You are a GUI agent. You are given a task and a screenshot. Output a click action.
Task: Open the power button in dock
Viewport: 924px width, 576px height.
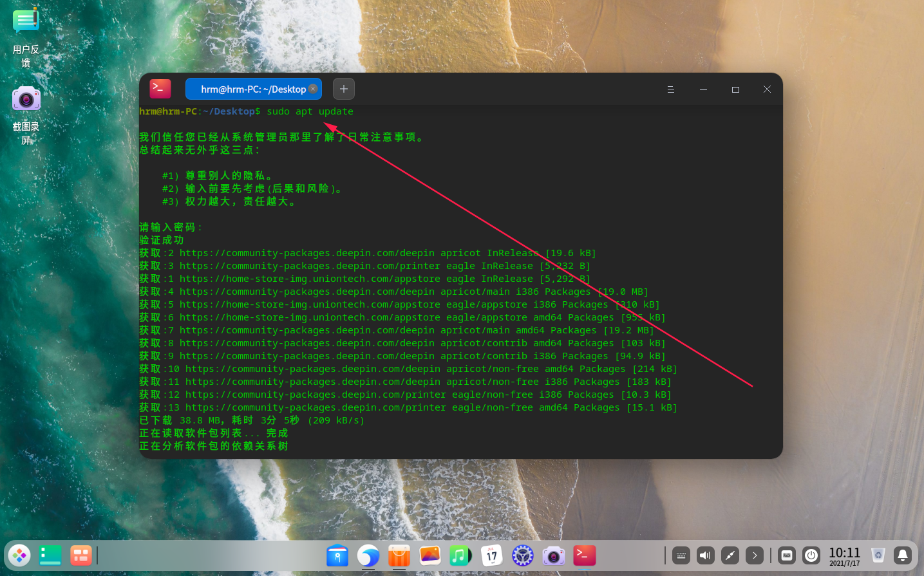pyautogui.click(x=811, y=555)
